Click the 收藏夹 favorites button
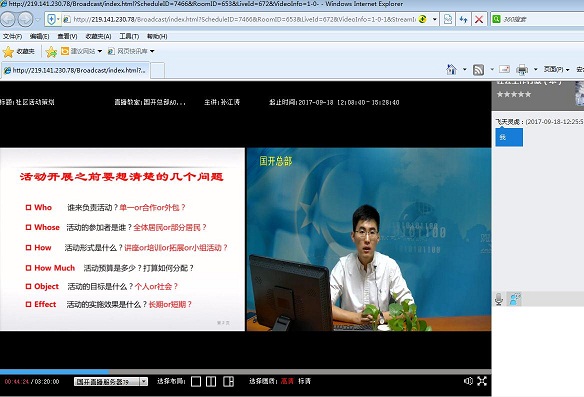 click(19, 51)
